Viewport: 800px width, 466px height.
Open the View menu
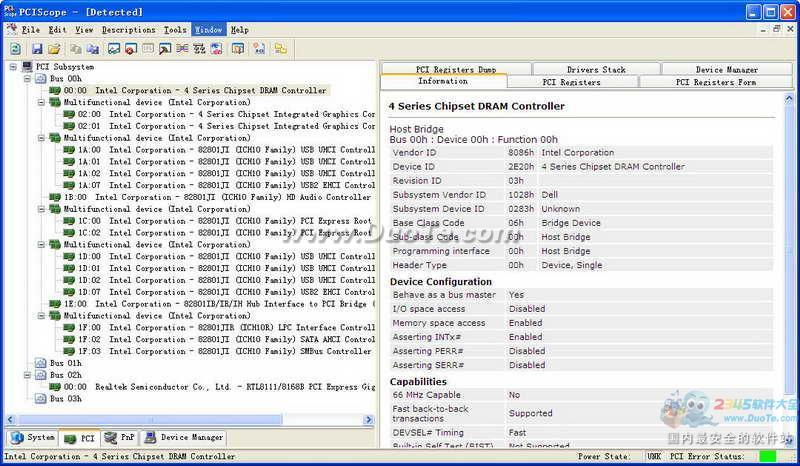pos(84,30)
